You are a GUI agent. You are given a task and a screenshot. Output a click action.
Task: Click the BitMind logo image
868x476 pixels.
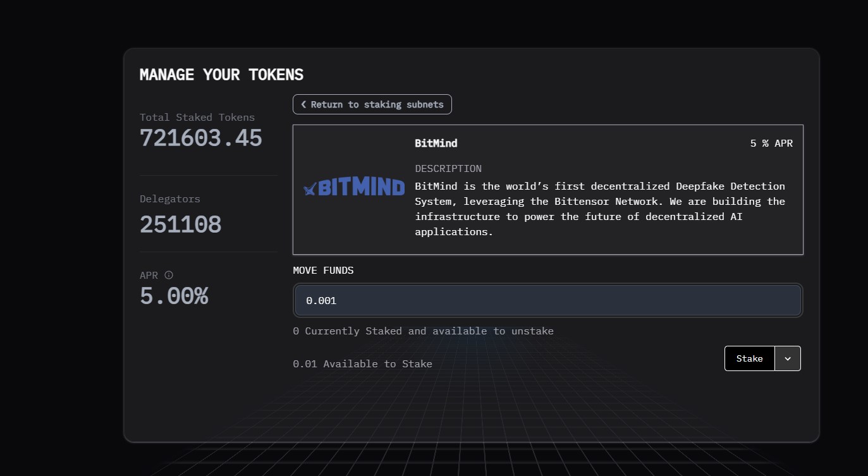point(354,188)
